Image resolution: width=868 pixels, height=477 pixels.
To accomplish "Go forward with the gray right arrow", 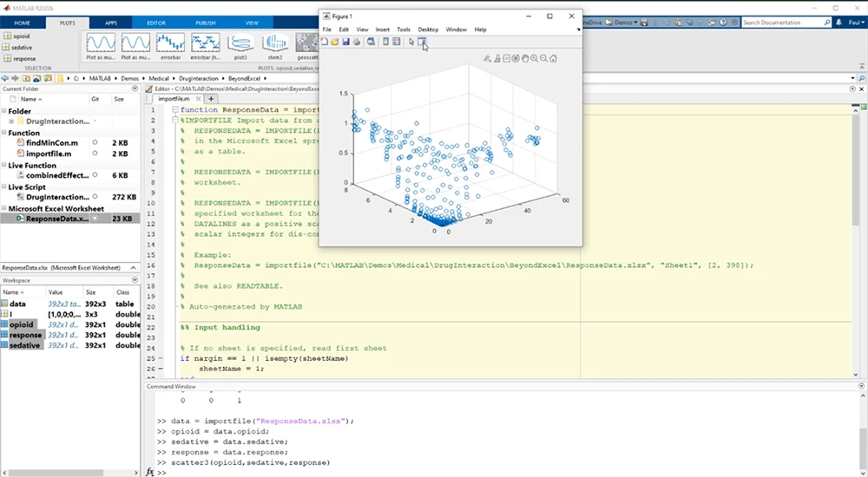I will pos(15,78).
